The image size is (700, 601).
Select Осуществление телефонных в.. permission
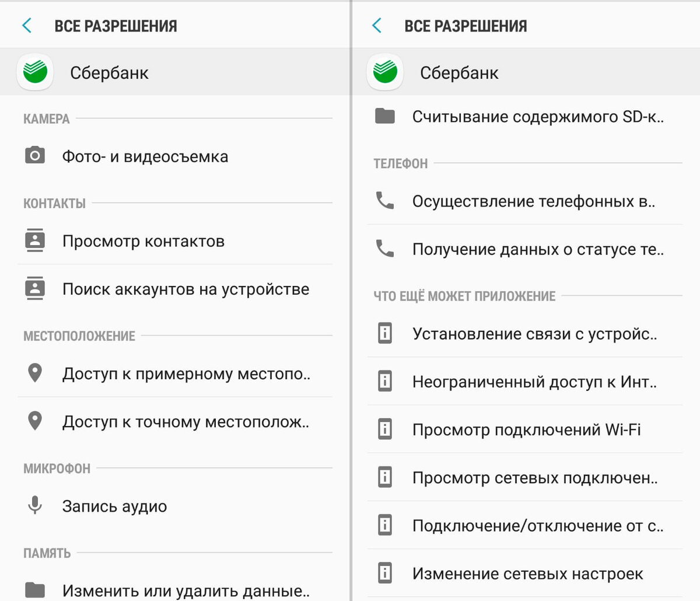click(525, 201)
